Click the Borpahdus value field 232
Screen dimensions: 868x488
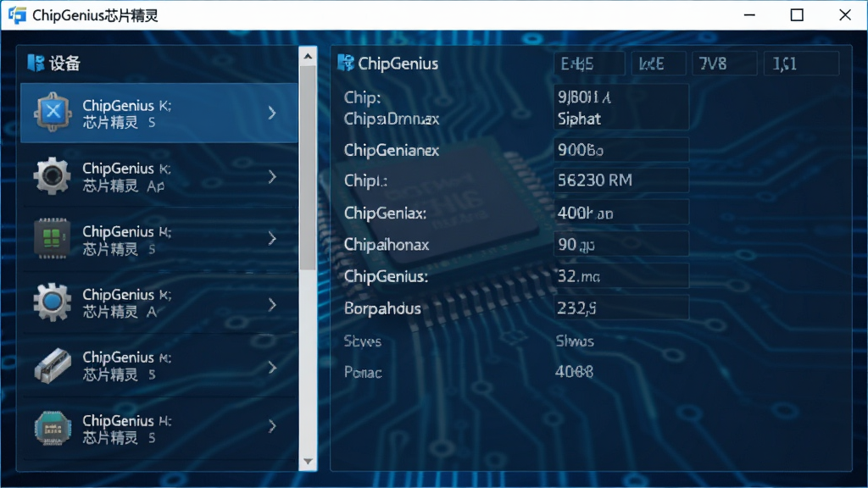click(x=621, y=308)
